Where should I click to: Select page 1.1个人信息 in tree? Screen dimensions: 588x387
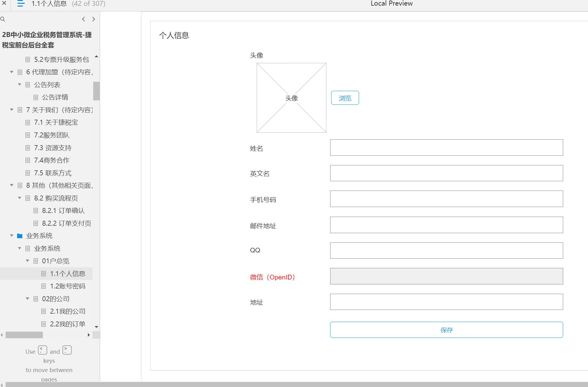(x=68, y=274)
